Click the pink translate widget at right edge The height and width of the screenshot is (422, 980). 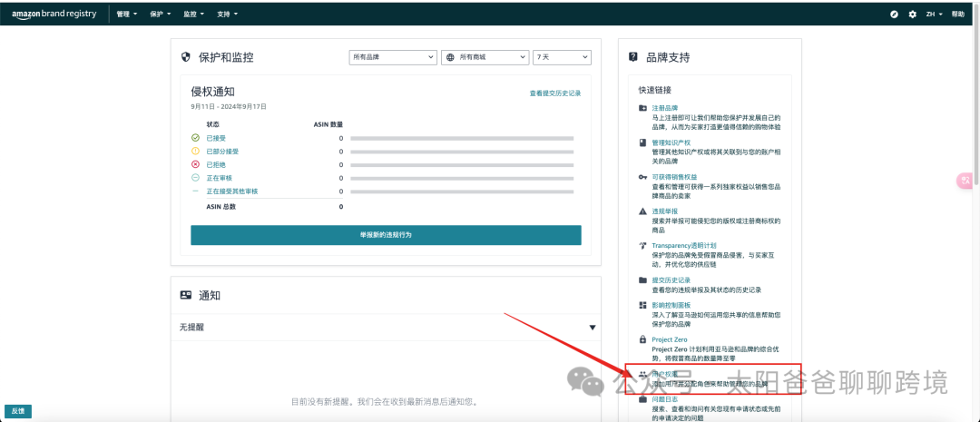tap(965, 180)
